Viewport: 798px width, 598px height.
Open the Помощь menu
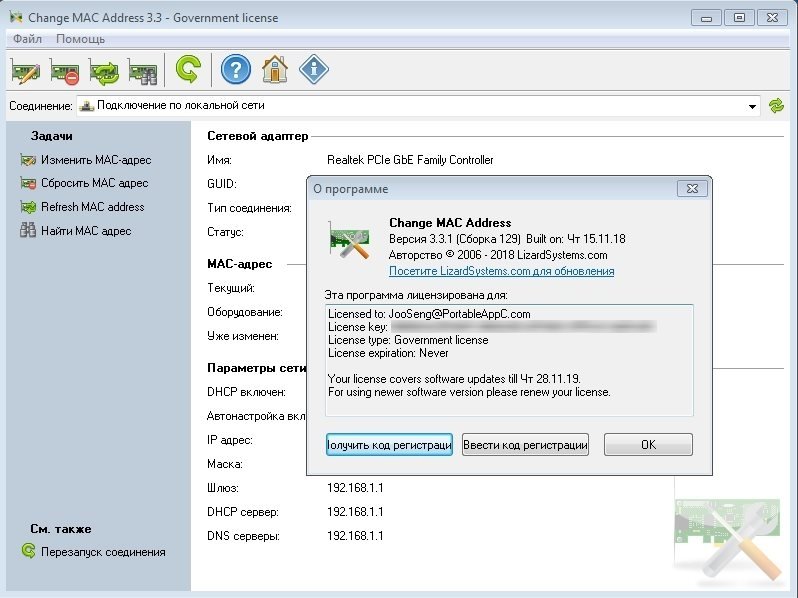click(80, 39)
